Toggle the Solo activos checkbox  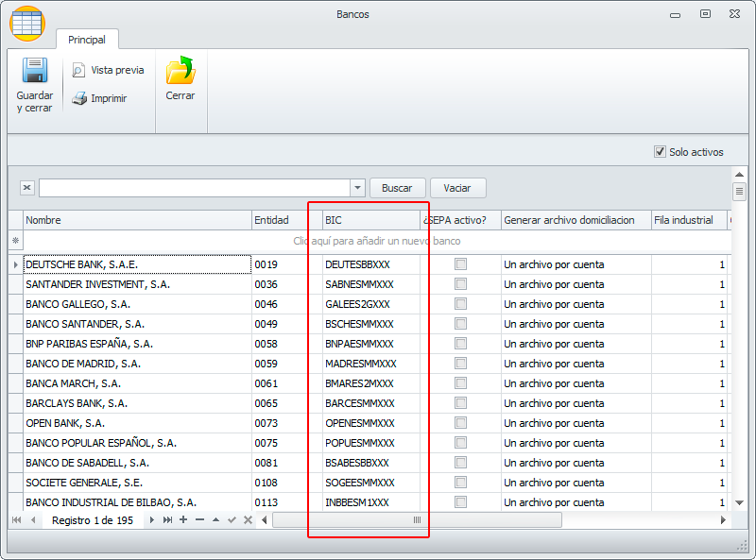coord(660,152)
